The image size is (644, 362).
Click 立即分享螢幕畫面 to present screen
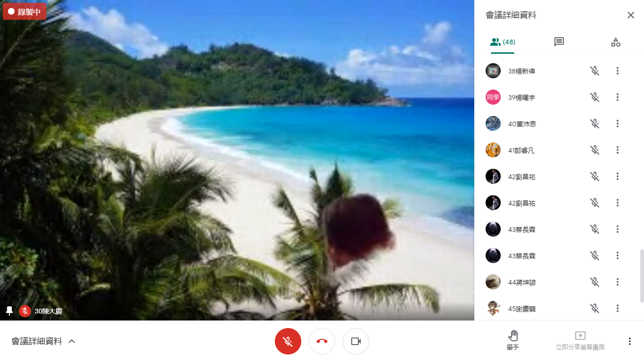580,341
